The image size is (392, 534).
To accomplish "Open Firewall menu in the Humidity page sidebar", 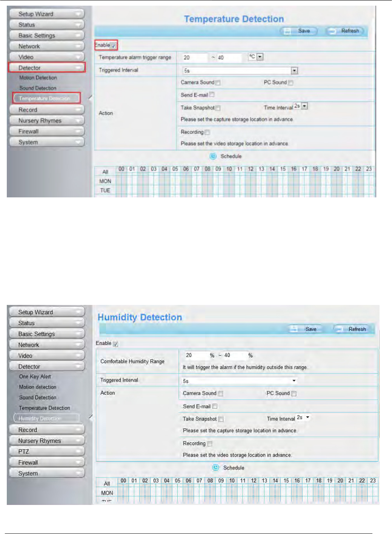I will point(46,462).
